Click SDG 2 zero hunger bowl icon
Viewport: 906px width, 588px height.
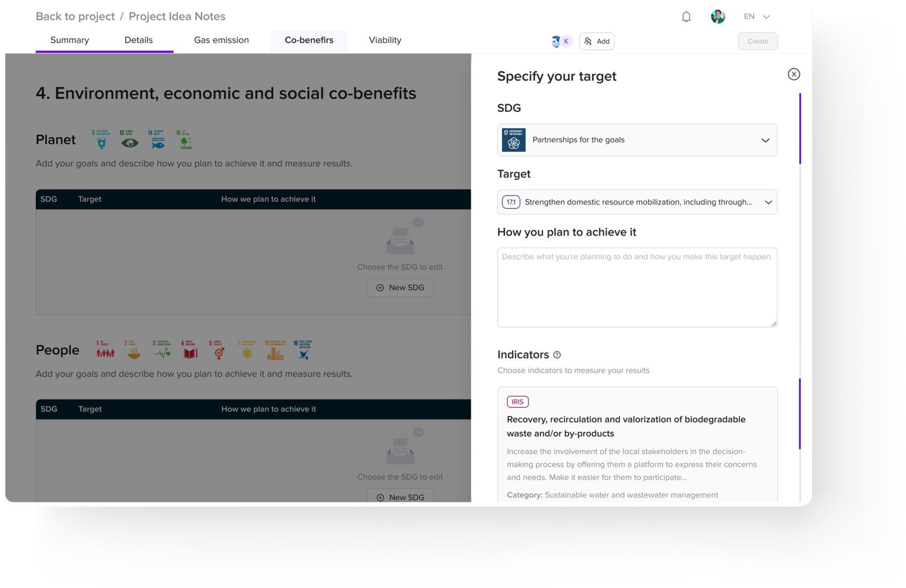133,350
